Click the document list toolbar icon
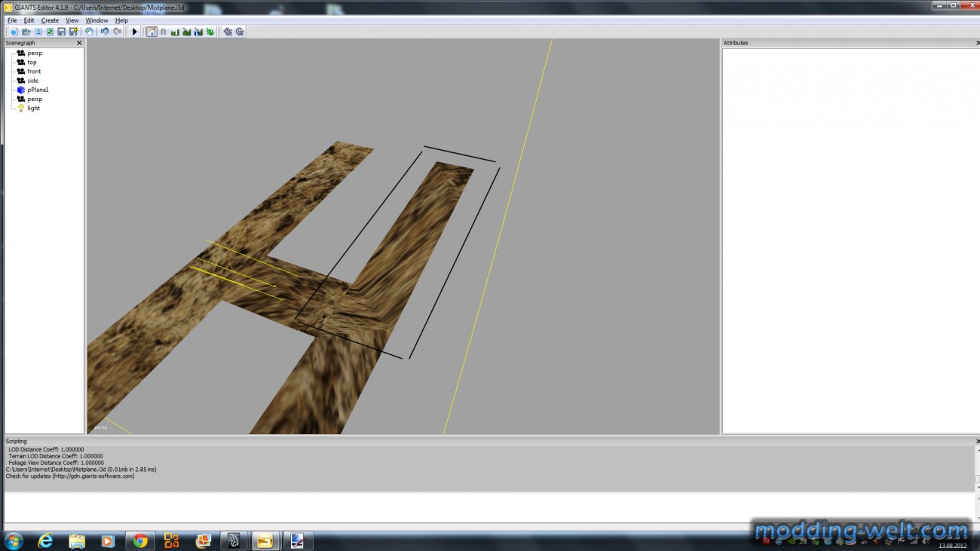The image size is (980, 551). coord(38,32)
